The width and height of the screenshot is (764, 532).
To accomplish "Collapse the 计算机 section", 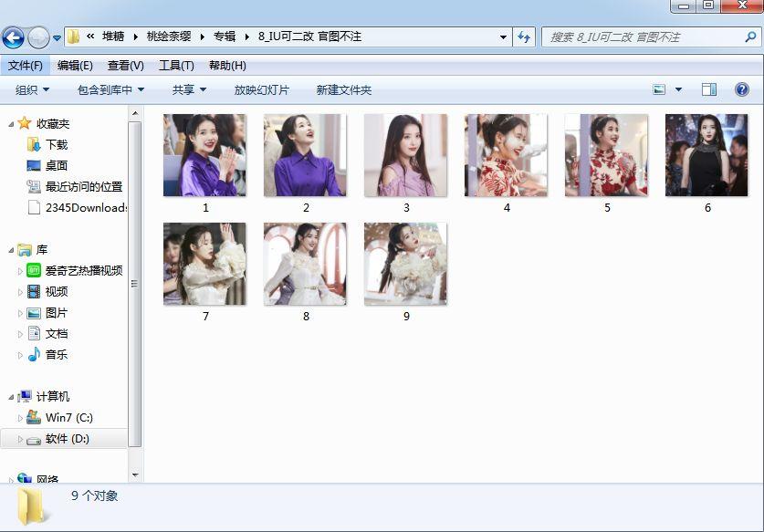I will [x=11, y=397].
